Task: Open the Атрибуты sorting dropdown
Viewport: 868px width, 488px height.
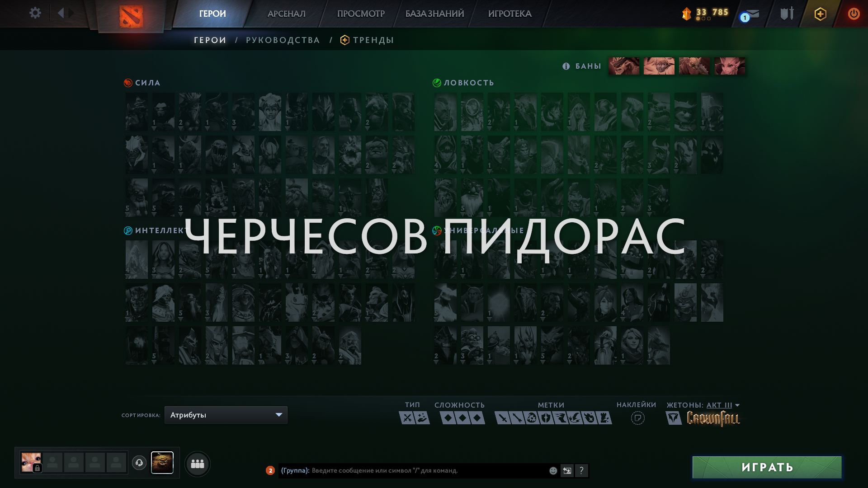Action: click(x=226, y=415)
